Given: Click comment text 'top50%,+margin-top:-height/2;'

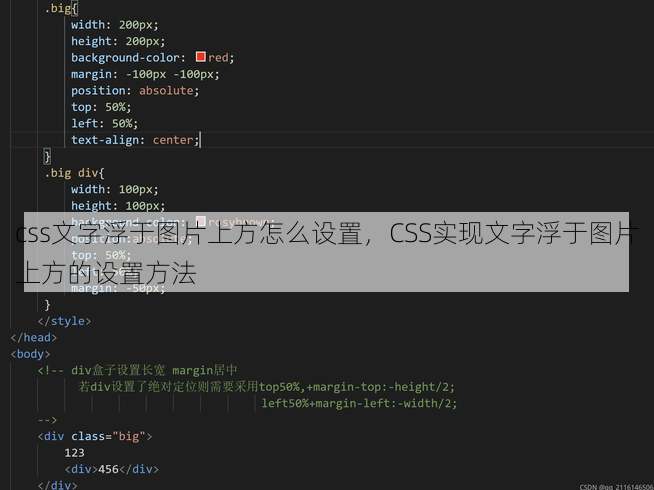Looking at the screenshot, I should click(357, 387).
